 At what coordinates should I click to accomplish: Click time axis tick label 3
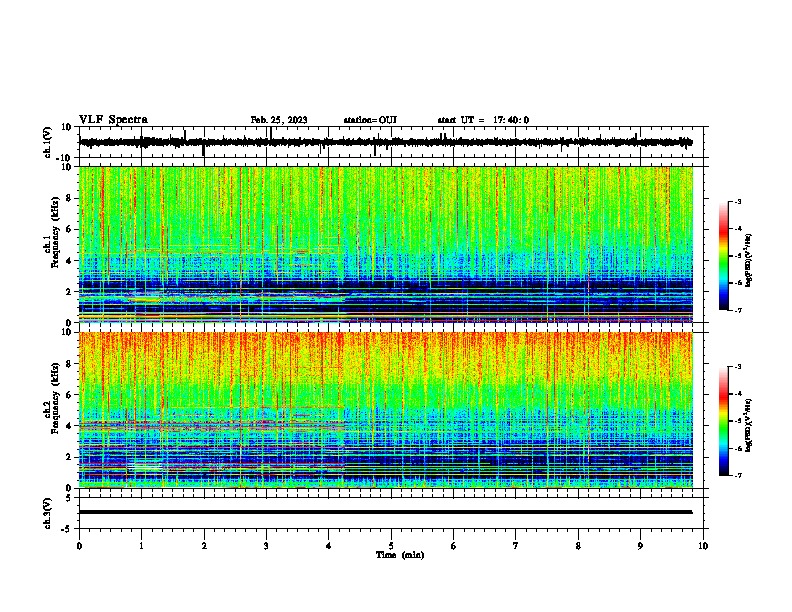266,546
